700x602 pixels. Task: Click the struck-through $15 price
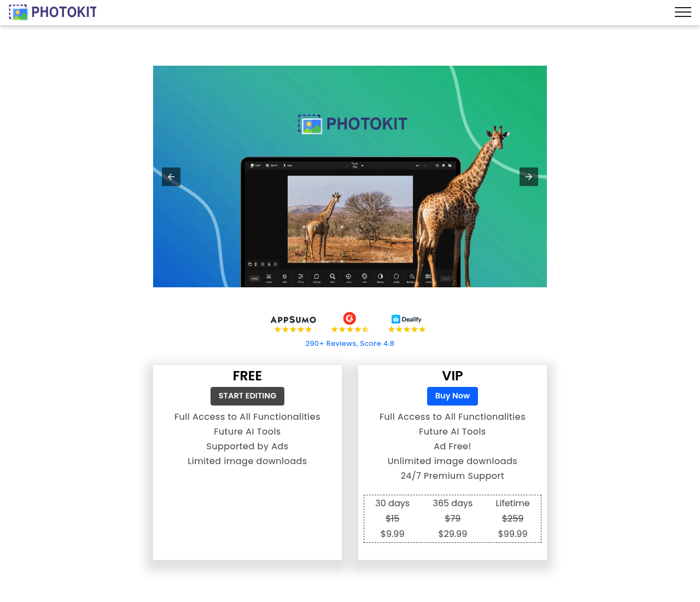[x=393, y=518]
